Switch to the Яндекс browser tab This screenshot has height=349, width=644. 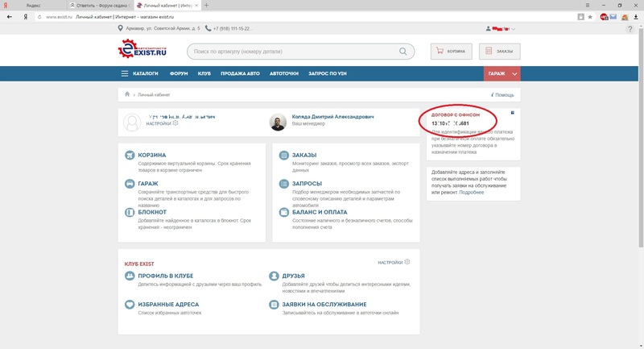tap(33, 6)
